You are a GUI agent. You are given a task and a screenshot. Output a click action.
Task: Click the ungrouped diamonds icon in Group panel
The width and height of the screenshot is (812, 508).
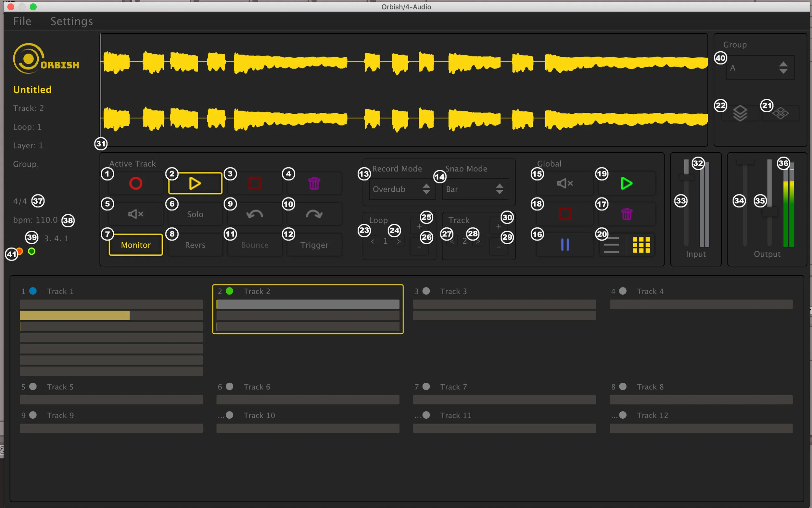click(x=780, y=113)
